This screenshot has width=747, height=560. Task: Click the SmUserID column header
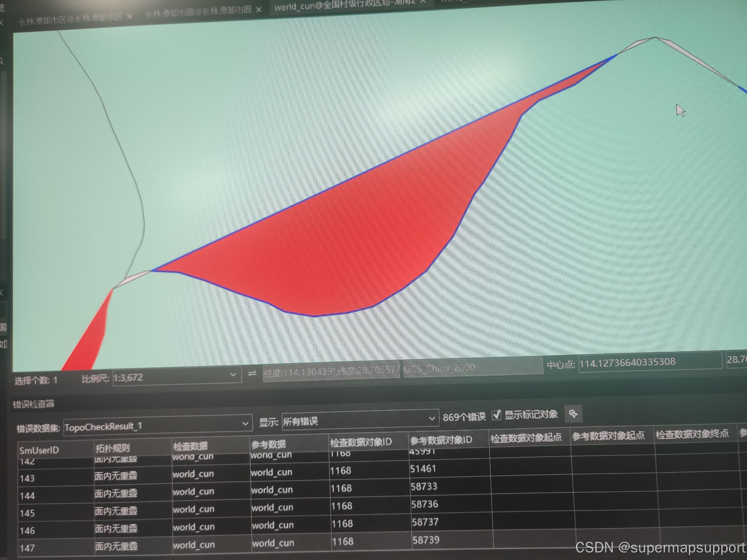click(39, 450)
